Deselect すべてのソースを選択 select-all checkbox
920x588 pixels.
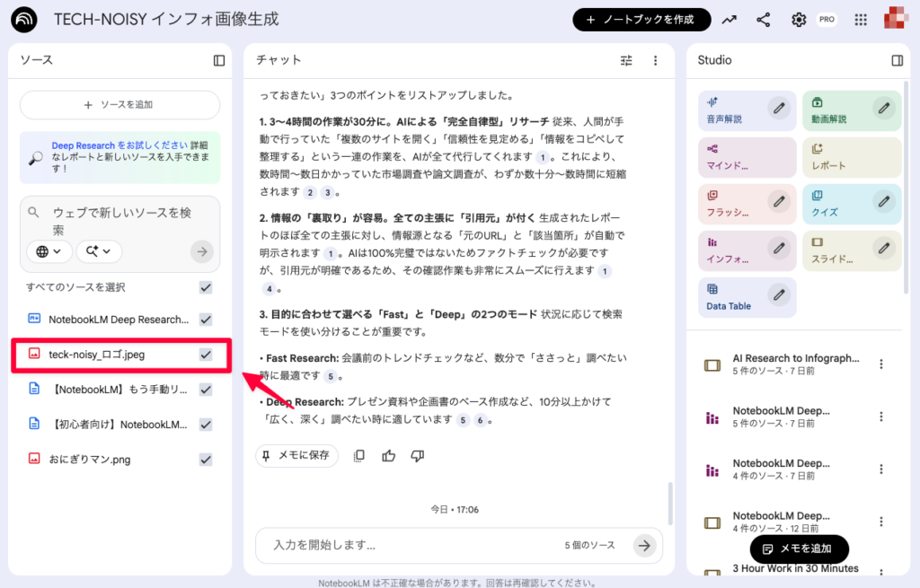[x=205, y=288]
